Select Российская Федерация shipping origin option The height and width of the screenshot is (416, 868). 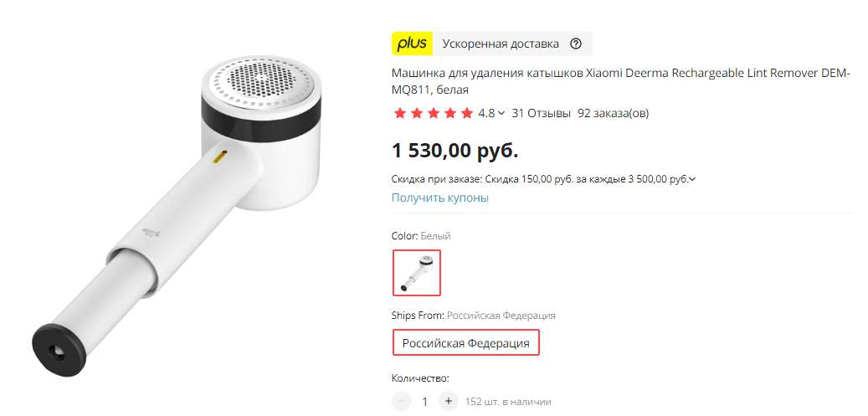pos(466,343)
